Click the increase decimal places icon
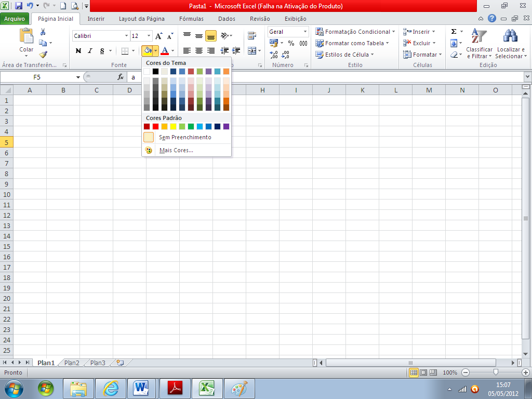Image resolution: width=532 pixels, height=399 pixels. click(x=273, y=54)
